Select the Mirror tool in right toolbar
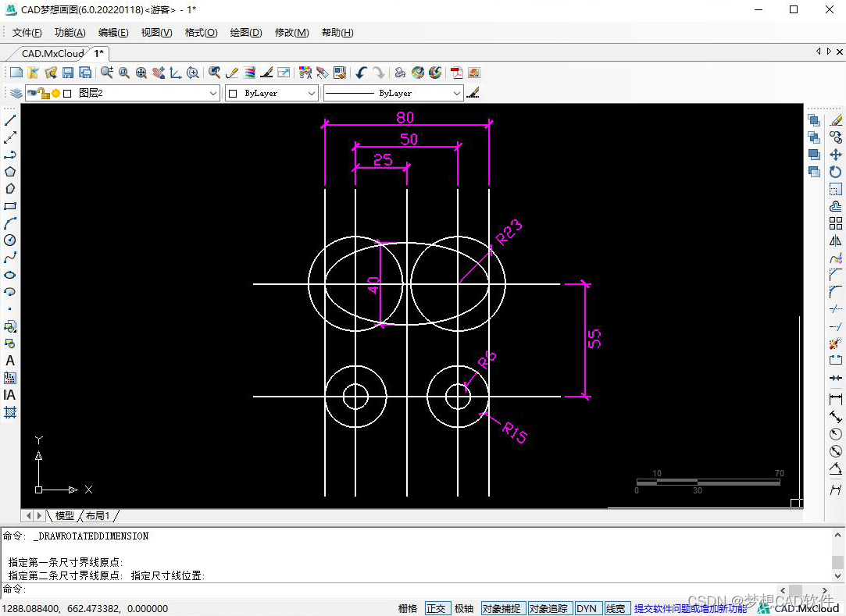This screenshot has height=616, width=846. 835,240
